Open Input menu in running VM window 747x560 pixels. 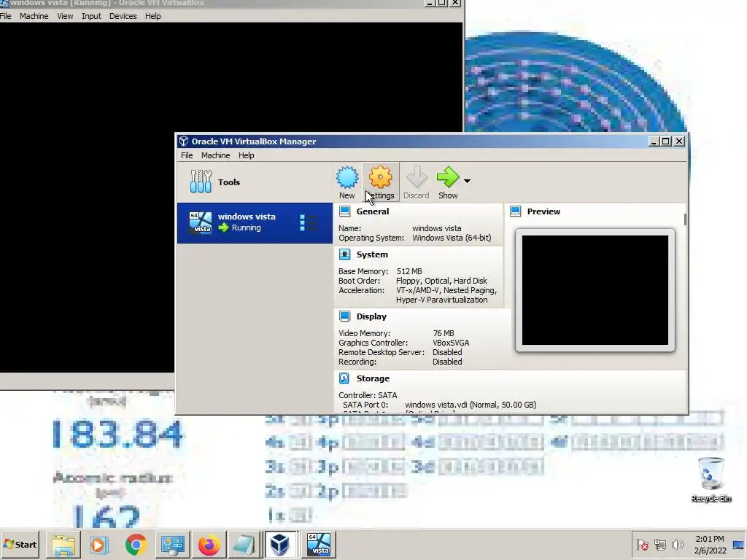pos(91,16)
